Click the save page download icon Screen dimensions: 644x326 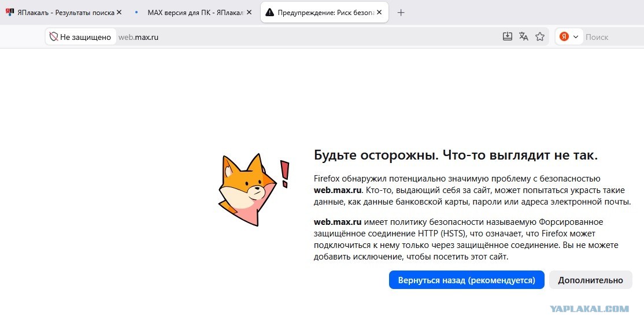coord(507,36)
